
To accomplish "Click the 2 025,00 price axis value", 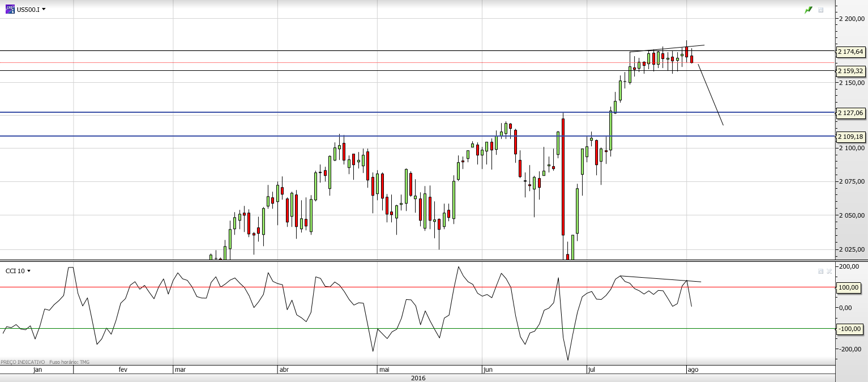I will click(852, 249).
